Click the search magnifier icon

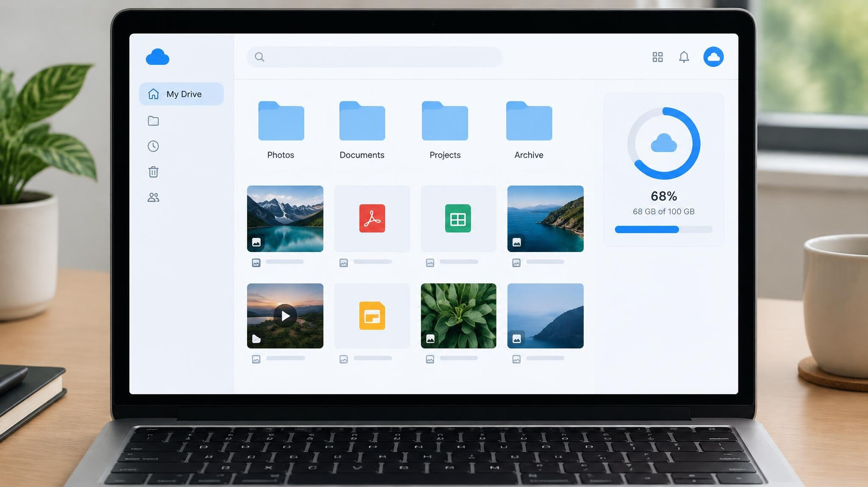[x=259, y=57]
